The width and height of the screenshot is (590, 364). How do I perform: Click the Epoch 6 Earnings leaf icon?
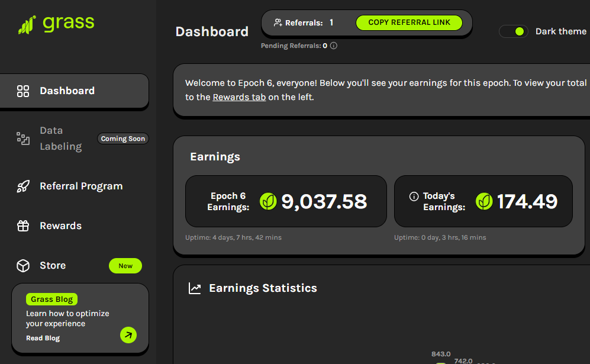268,202
